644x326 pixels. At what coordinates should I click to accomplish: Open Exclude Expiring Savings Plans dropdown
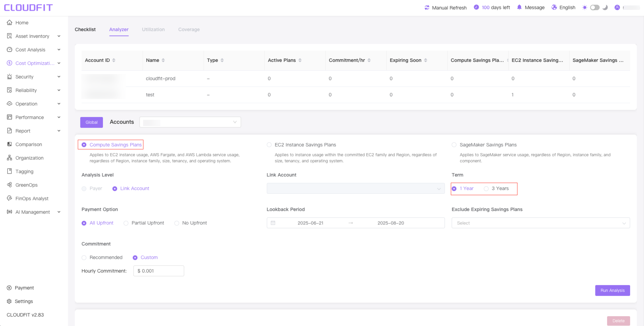(541, 223)
